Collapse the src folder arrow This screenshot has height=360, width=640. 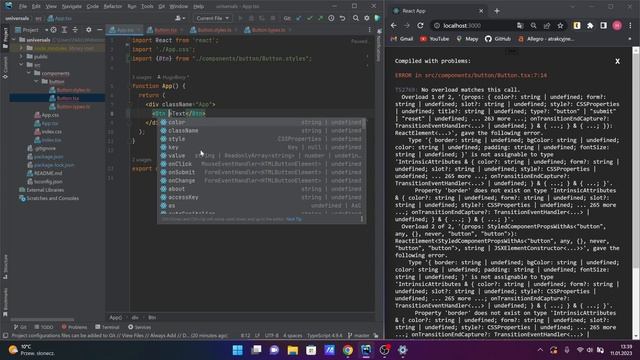21,65
